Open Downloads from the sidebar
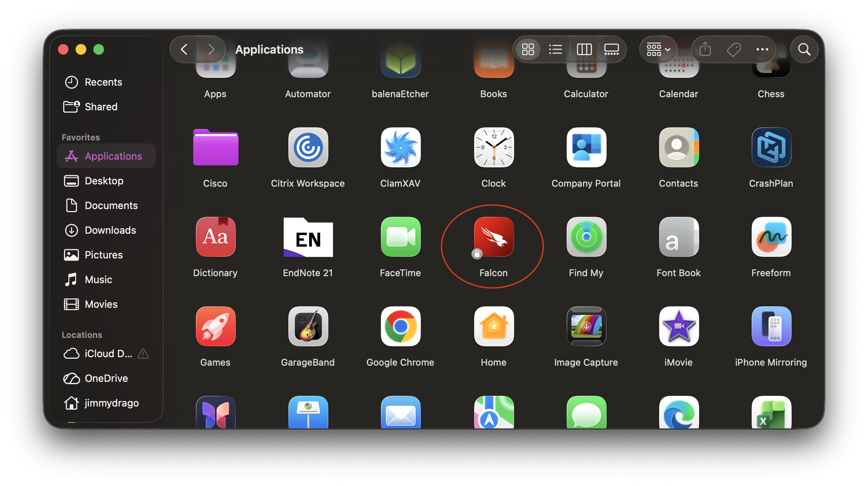868x486 pixels. (x=106, y=230)
